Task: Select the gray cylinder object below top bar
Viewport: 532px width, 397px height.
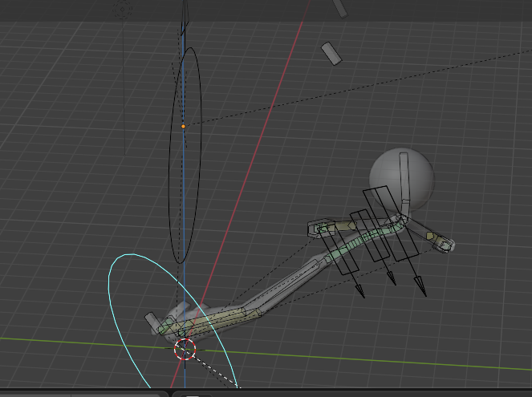Action: (331, 54)
